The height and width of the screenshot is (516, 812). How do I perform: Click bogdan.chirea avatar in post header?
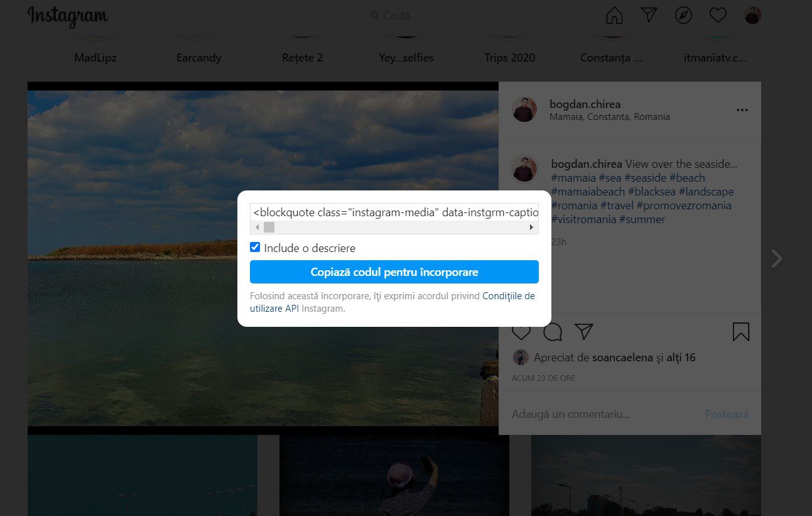click(524, 109)
